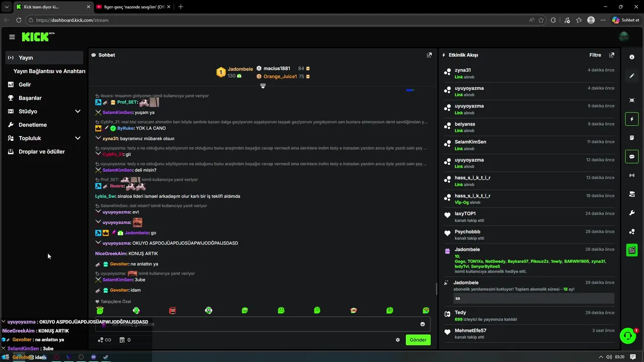Open the info icon in right sidebar

coord(632,57)
